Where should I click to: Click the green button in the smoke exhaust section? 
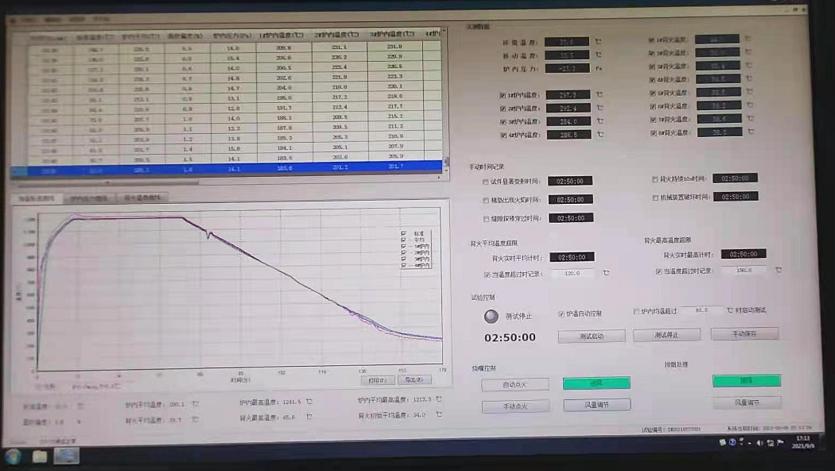click(x=746, y=381)
